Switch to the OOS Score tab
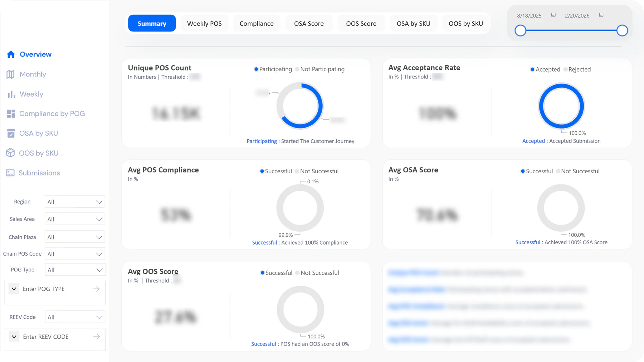This screenshot has height=362, width=644. pos(361,23)
